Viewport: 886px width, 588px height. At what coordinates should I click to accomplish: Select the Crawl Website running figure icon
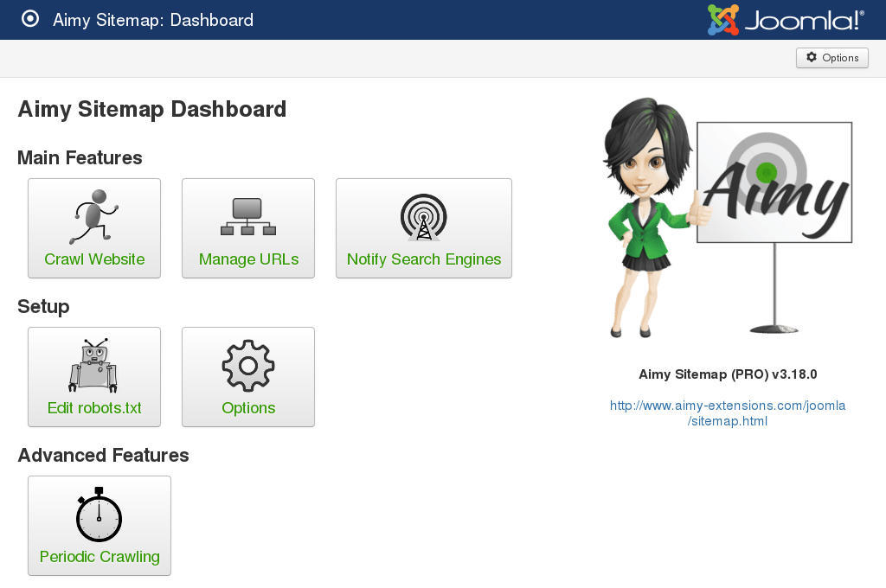[x=93, y=214]
